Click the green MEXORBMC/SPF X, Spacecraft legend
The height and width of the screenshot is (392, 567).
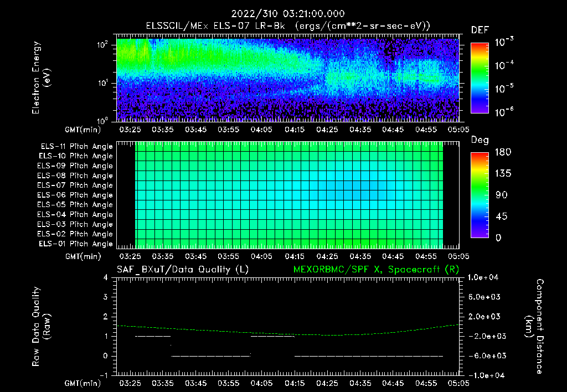tap(376, 270)
